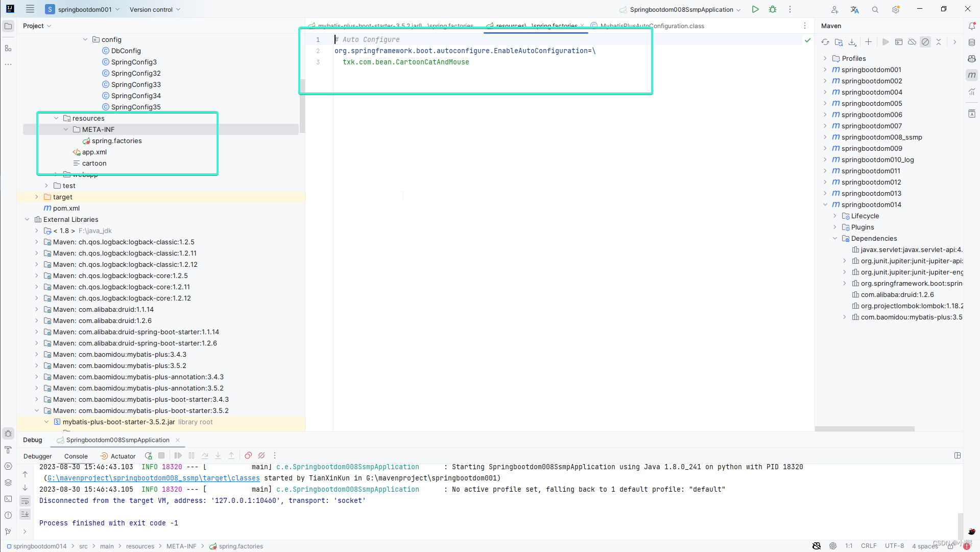Click Resume Program in debugger
The height and width of the screenshot is (552, 980).
click(x=178, y=456)
